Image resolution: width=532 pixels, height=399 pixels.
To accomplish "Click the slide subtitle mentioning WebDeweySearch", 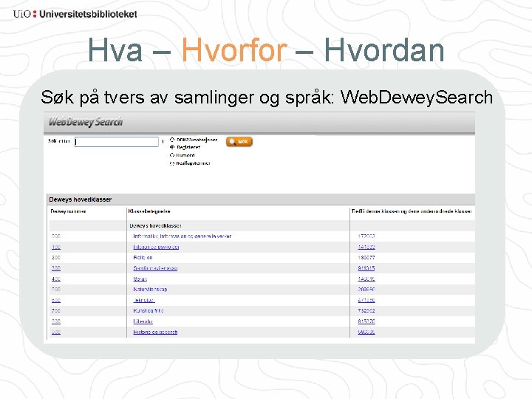I will [267, 98].
